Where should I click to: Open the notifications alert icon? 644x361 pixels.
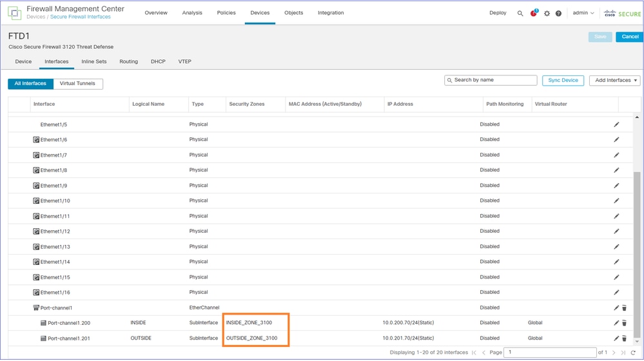coord(534,13)
